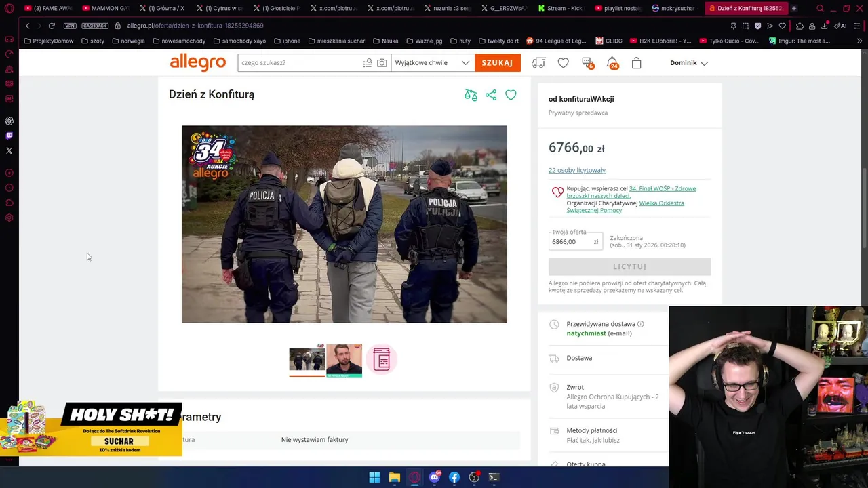Share the Dzień z Konfiturą offer

pos(491,95)
